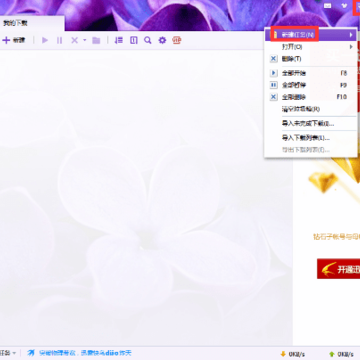Expand the 打开(O) submenu arrow
The height and width of the screenshot is (360, 360).
coord(351,47)
